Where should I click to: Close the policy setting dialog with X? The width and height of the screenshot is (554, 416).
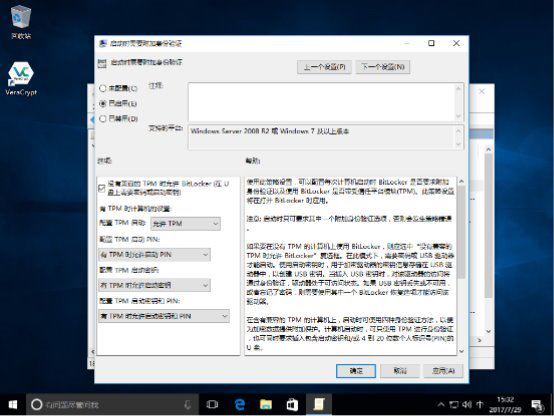[456, 43]
